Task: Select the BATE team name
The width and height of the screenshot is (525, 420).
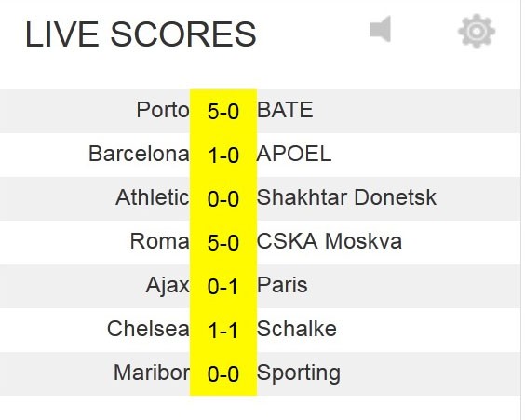Action: (285, 110)
